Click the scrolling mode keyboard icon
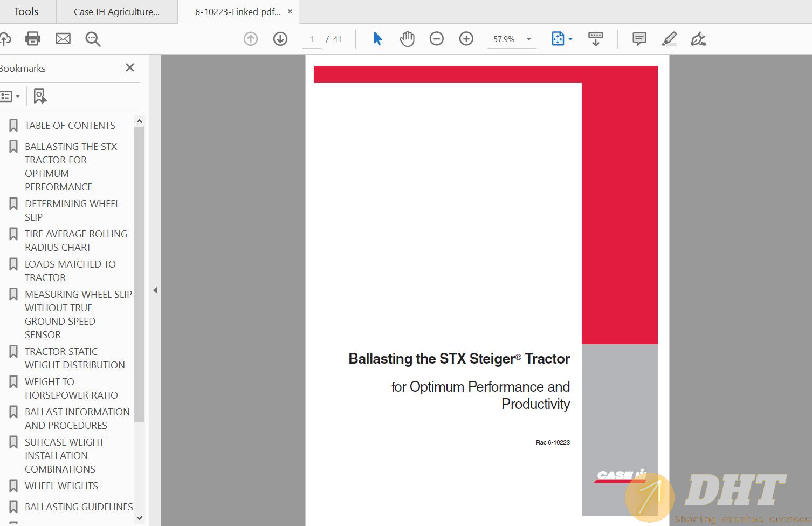The width and height of the screenshot is (812, 526). pyautogui.click(x=596, y=39)
